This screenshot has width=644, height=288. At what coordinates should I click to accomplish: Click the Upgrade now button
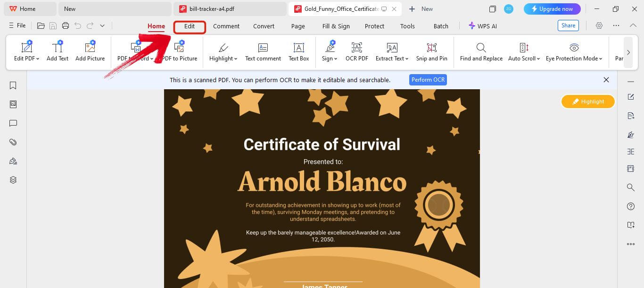(x=552, y=9)
